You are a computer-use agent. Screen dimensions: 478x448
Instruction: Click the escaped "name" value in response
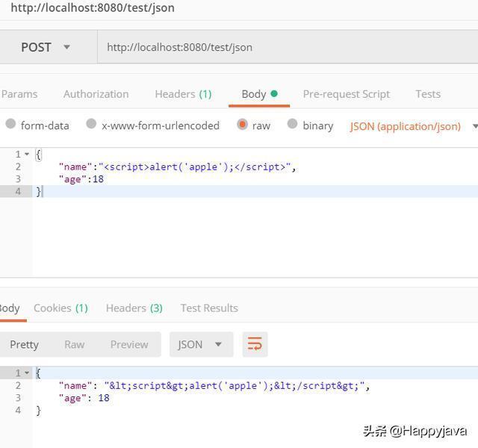pos(235,386)
